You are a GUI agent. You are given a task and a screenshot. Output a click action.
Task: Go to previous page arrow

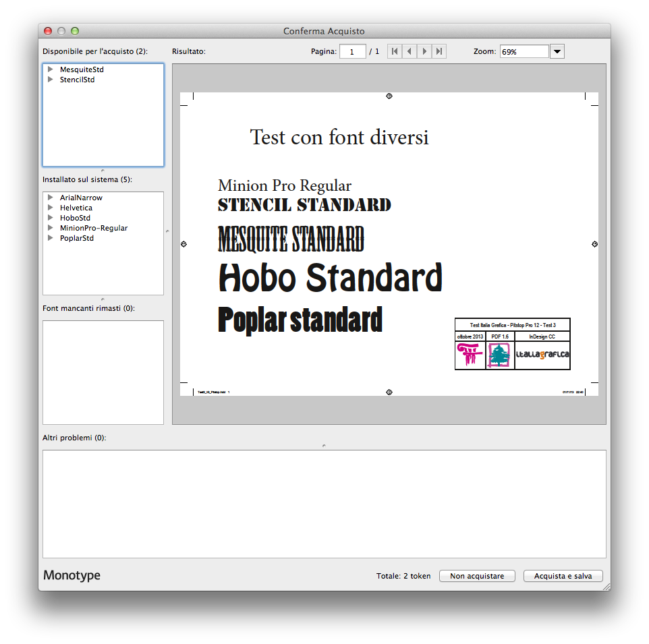click(410, 51)
